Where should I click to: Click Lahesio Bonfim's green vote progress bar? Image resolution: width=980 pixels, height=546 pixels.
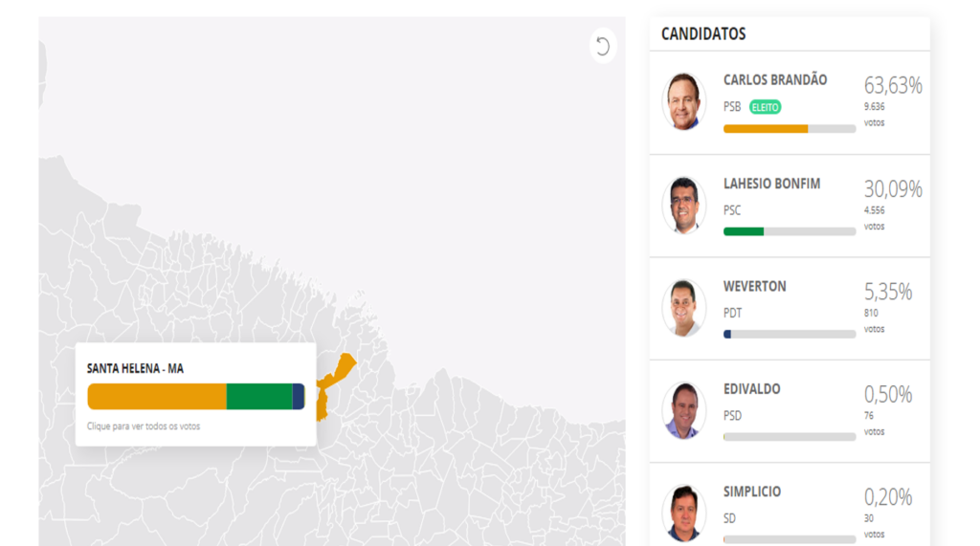click(x=744, y=231)
